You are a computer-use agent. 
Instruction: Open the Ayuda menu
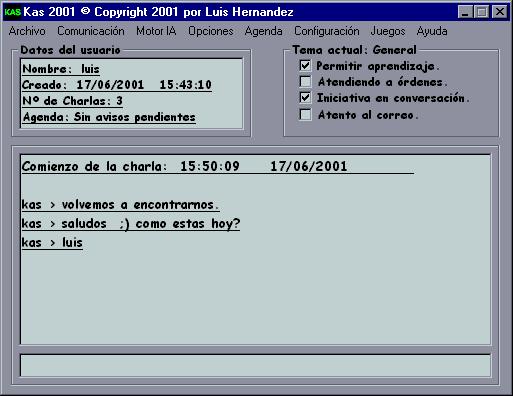pyautogui.click(x=432, y=31)
